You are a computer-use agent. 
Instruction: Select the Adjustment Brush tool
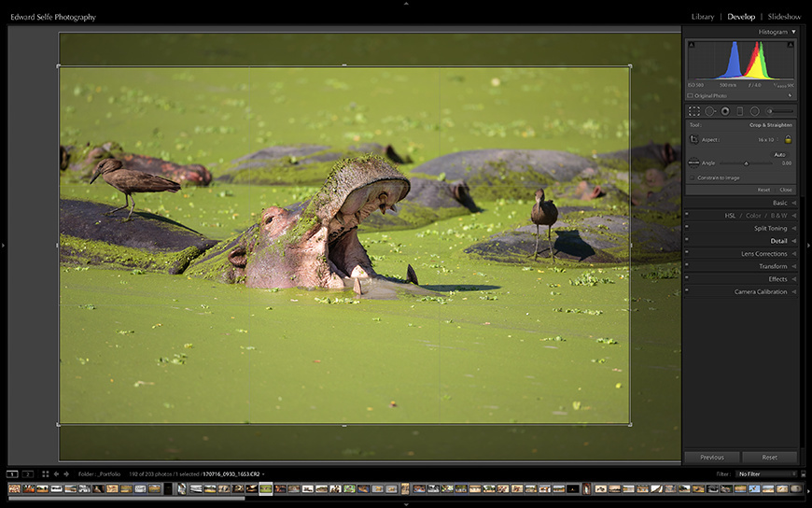pyautogui.click(x=780, y=111)
